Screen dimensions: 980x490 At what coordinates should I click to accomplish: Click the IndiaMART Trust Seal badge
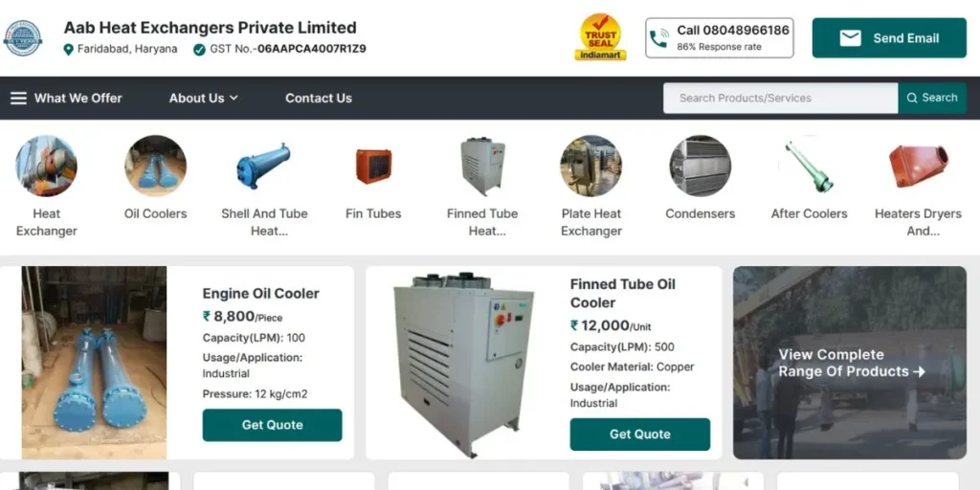tap(601, 37)
